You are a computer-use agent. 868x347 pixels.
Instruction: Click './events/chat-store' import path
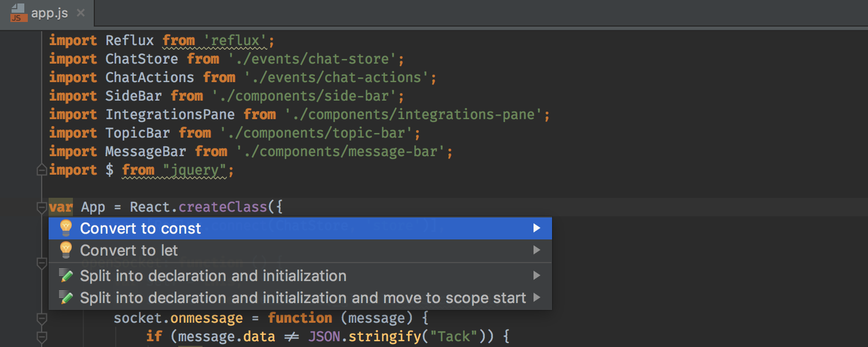[311, 59]
